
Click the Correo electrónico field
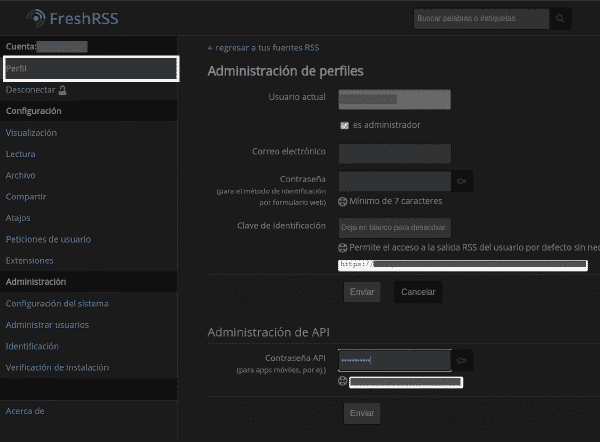pos(395,154)
